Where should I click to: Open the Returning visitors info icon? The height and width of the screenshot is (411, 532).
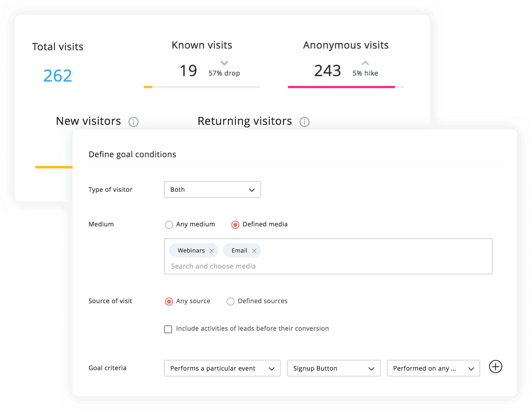(x=305, y=122)
